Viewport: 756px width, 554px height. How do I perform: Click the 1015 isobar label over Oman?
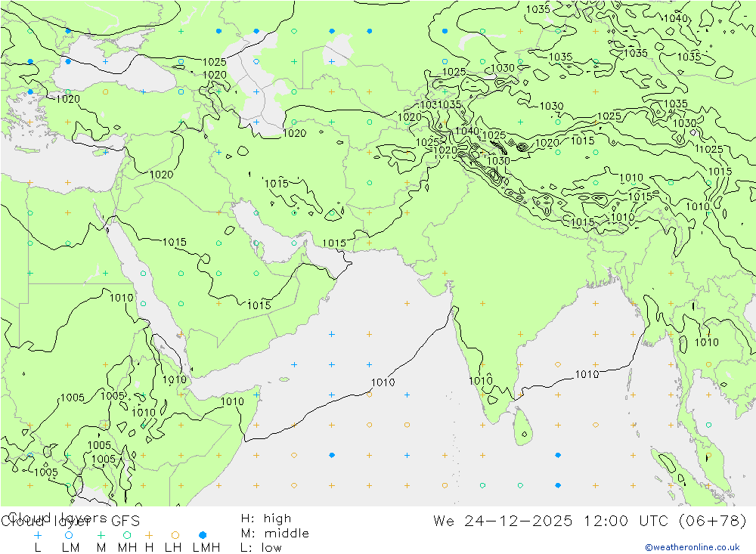(x=259, y=305)
